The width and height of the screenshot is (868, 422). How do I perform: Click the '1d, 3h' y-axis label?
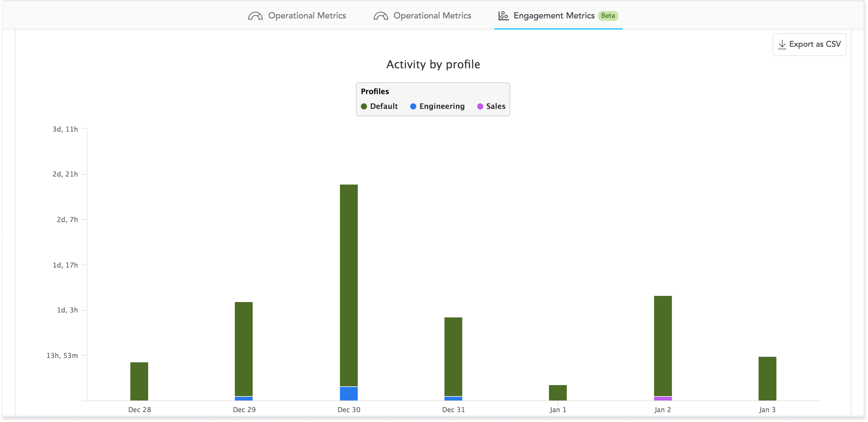coord(67,310)
